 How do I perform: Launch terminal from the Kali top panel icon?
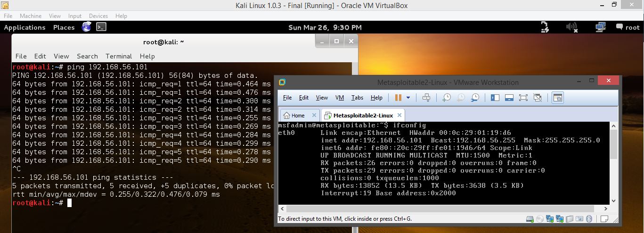click(x=101, y=27)
